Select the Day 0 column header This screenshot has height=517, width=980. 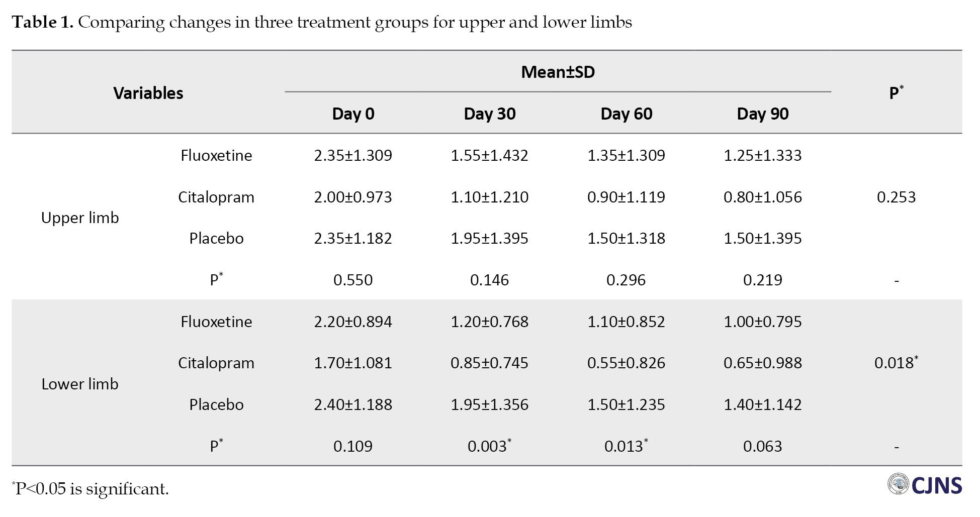coord(353,114)
